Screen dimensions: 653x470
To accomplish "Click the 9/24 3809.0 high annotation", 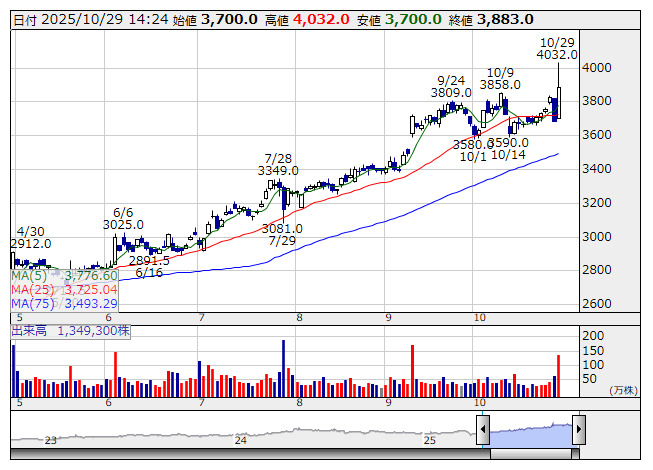I will [451, 87].
